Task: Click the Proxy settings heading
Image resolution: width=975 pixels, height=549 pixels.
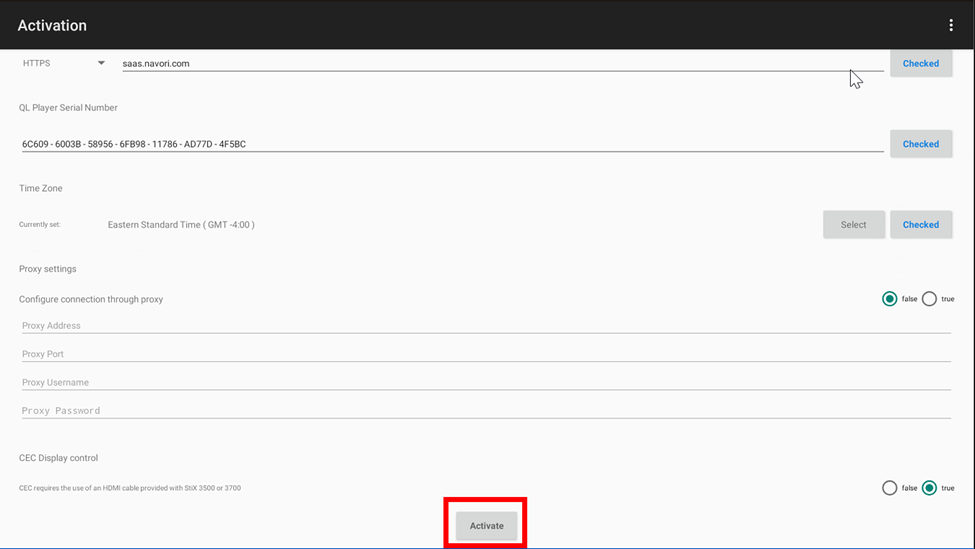Action: point(47,269)
